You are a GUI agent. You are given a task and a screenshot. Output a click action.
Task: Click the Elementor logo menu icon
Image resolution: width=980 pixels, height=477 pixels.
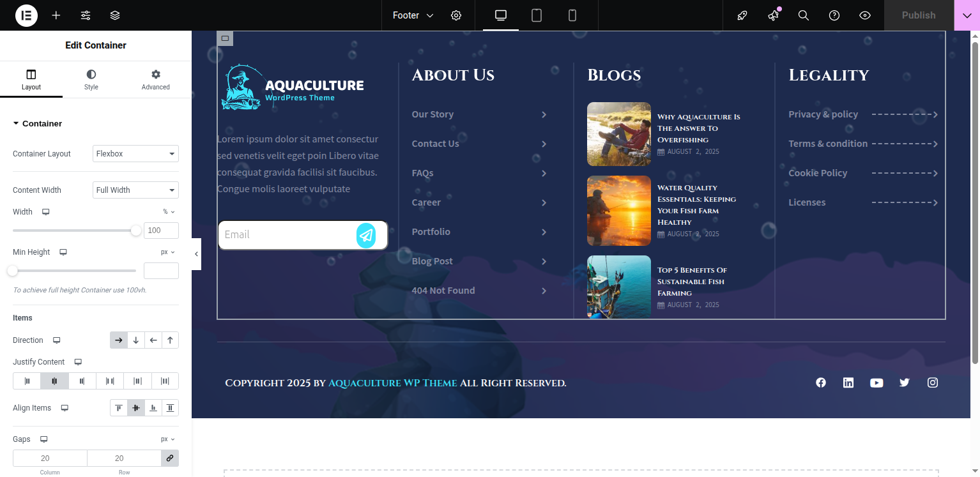(26, 15)
